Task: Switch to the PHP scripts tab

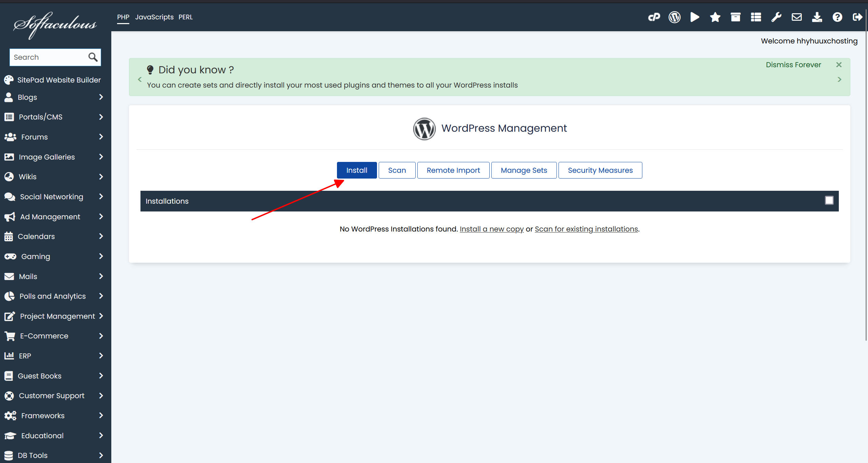Action: (x=123, y=17)
